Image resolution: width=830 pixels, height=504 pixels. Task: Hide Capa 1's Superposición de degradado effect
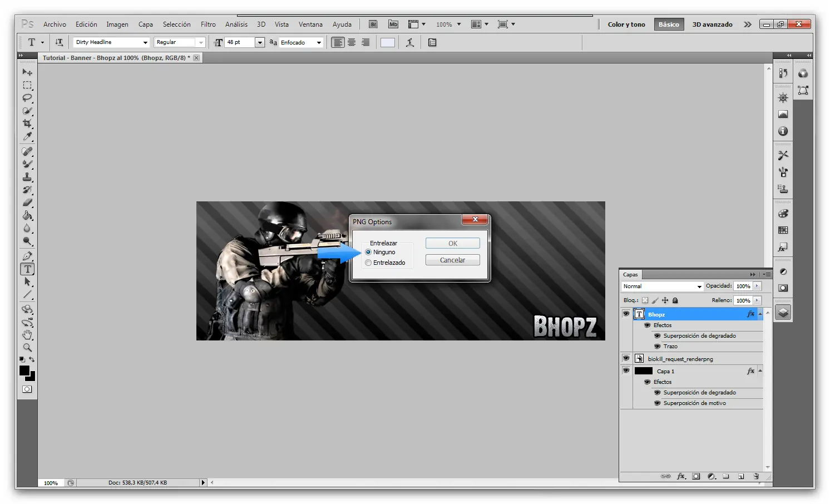click(x=657, y=392)
